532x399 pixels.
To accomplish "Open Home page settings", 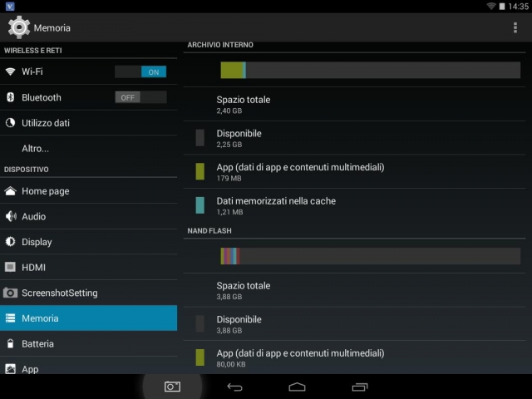I will [89, 191].
